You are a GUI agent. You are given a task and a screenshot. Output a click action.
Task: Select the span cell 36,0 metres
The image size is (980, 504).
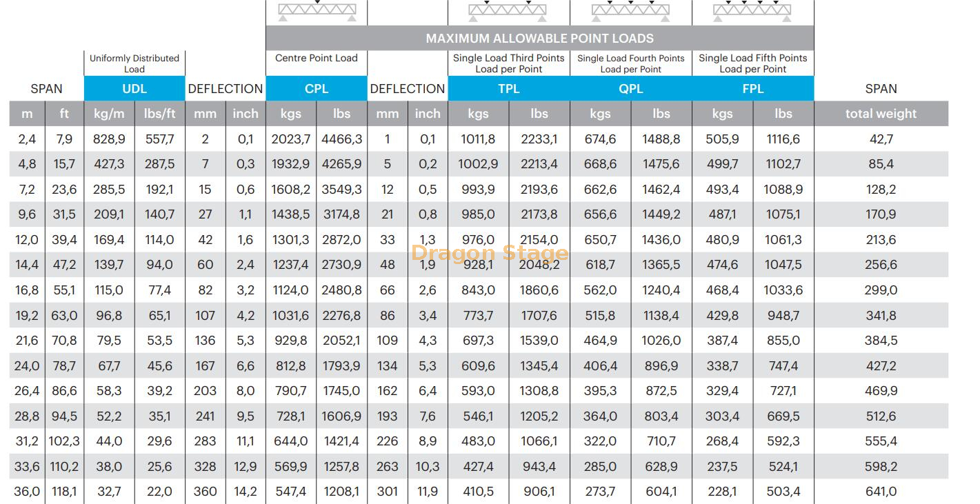tap(27, 492)
